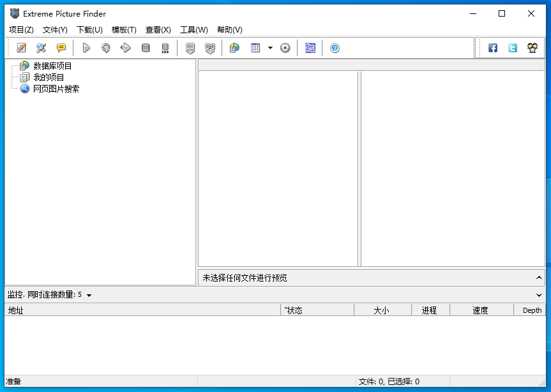This screenshot has width=551, height=392.
Task: Open project properties wrench icon
Action: 41,48
